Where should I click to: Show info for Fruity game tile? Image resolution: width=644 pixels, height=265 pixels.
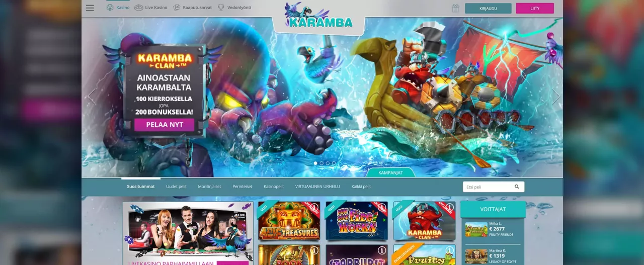pyautogui.click(x=449, y=250)
